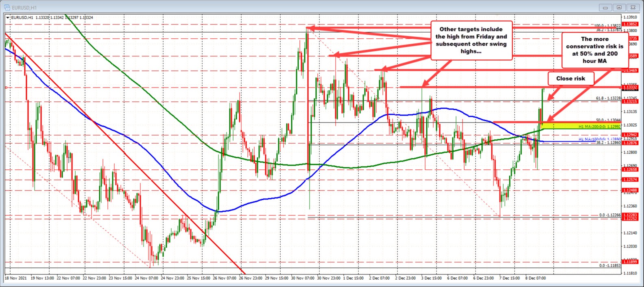The width and height of the screenshot is (644, 287).
Task: Select the red 1.13215 price label
Action: (x=630, y=101)
